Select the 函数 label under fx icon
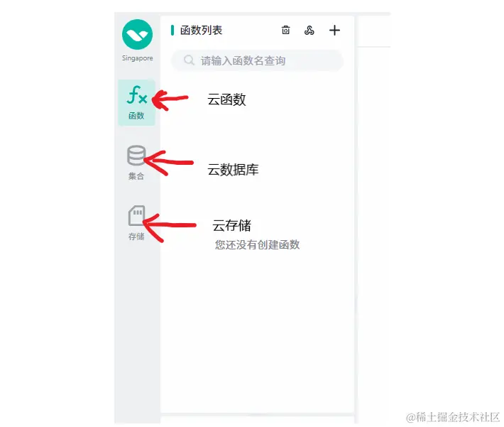The image size is (504, 427). click(x=136, y=116)
